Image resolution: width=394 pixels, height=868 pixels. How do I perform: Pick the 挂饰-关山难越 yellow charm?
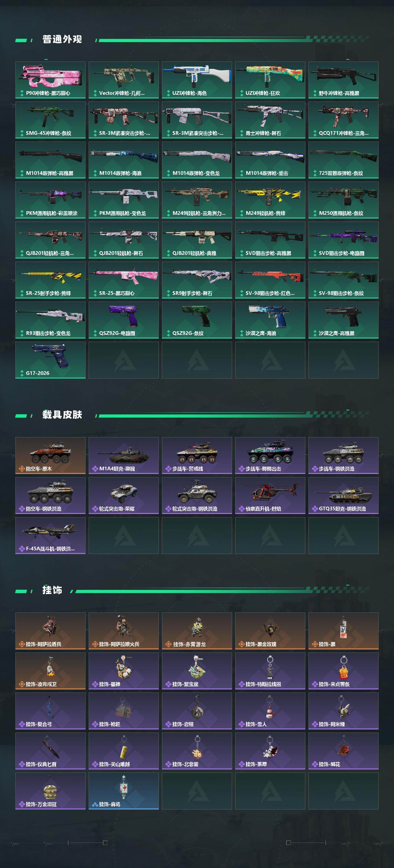coord(124,751)
